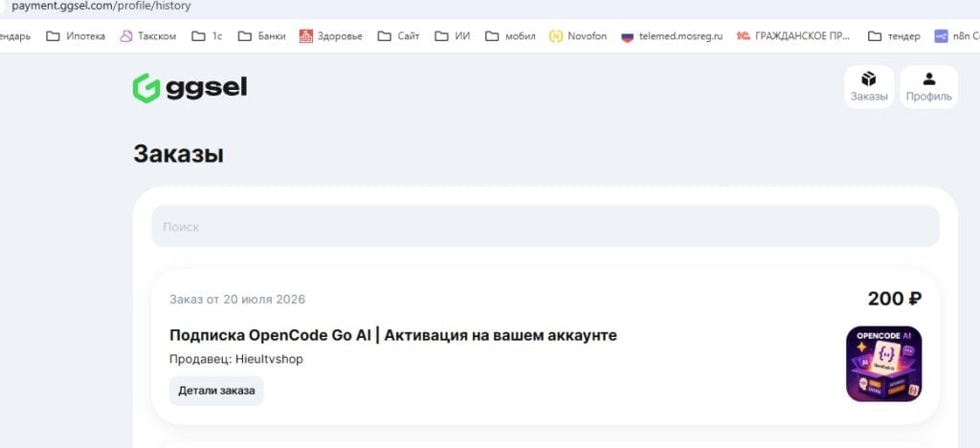
Task: Open the ГРАЖДАНСКОЕ ПР... bookmark
Action: click(x=793, y=36)
